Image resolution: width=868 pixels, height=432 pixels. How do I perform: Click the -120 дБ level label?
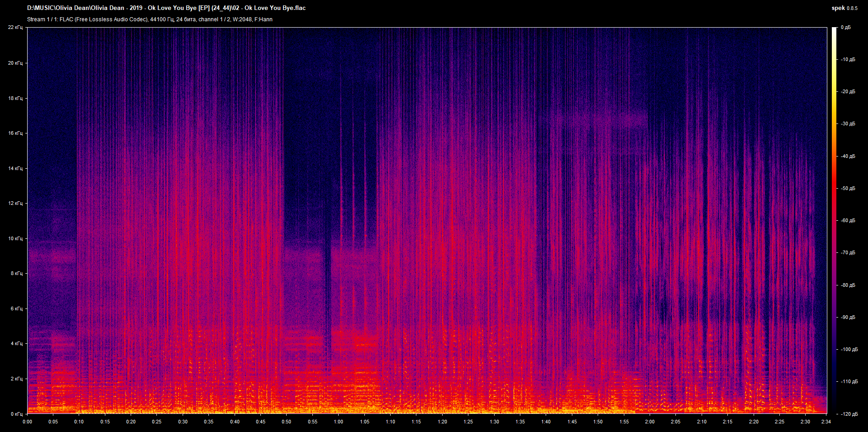849,414
